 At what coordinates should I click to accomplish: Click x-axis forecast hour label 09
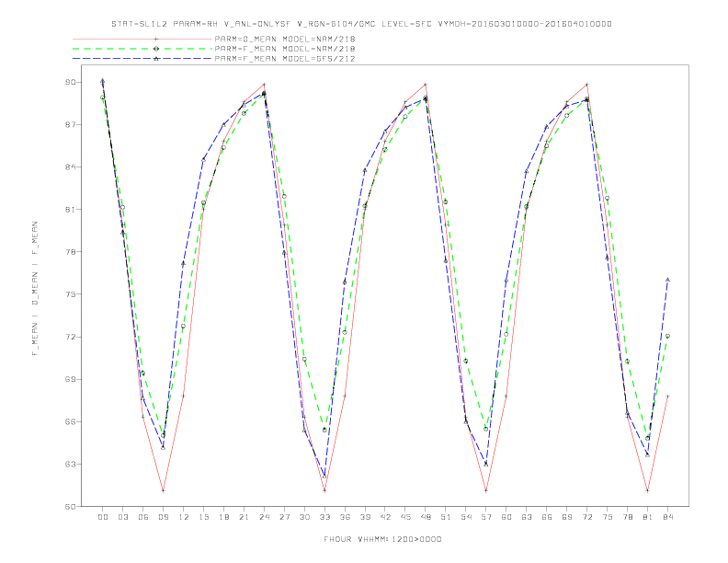[163, 517]
